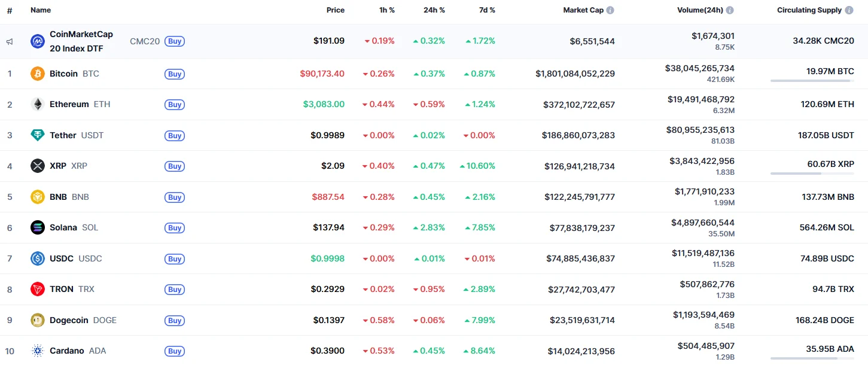Sort by the 24h % column header
Screen dimensions: 868x365
coord(433,10)
